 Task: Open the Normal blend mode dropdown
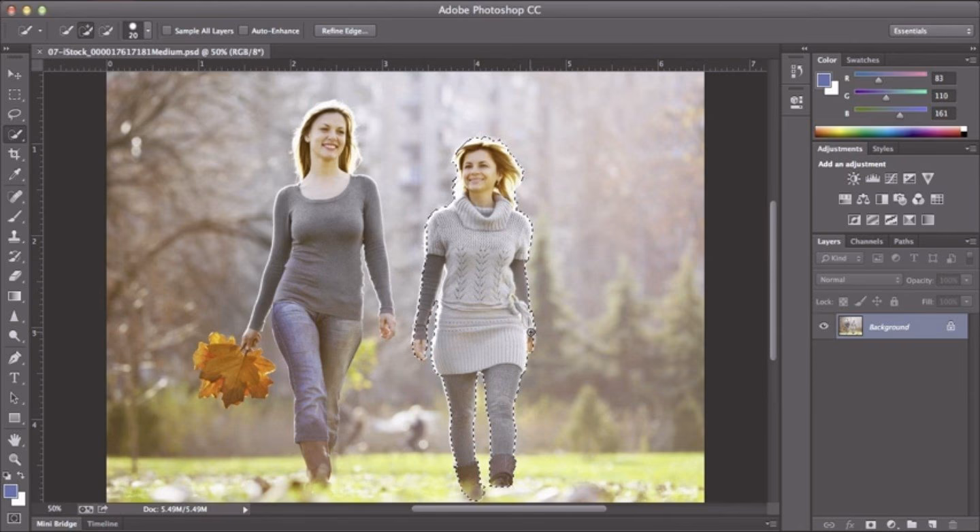[x=858, y=278]
